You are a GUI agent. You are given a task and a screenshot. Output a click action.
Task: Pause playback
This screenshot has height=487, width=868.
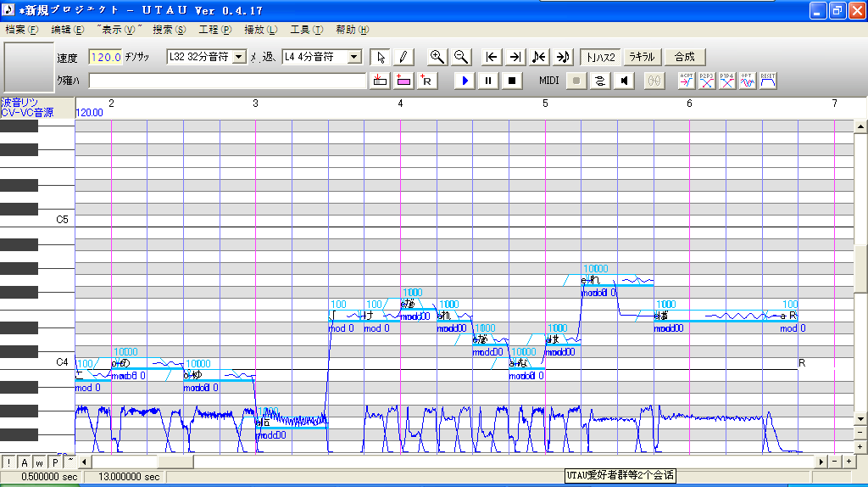[488, 81]
